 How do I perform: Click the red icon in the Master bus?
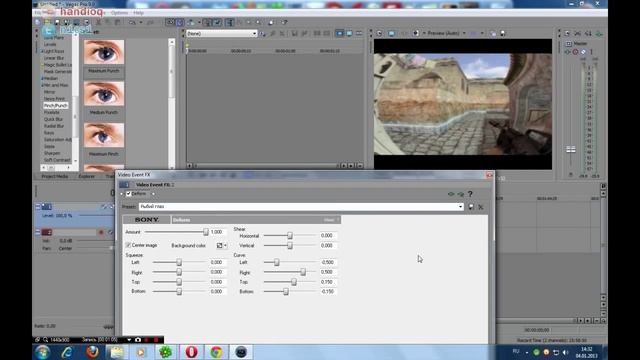(576, 52)
